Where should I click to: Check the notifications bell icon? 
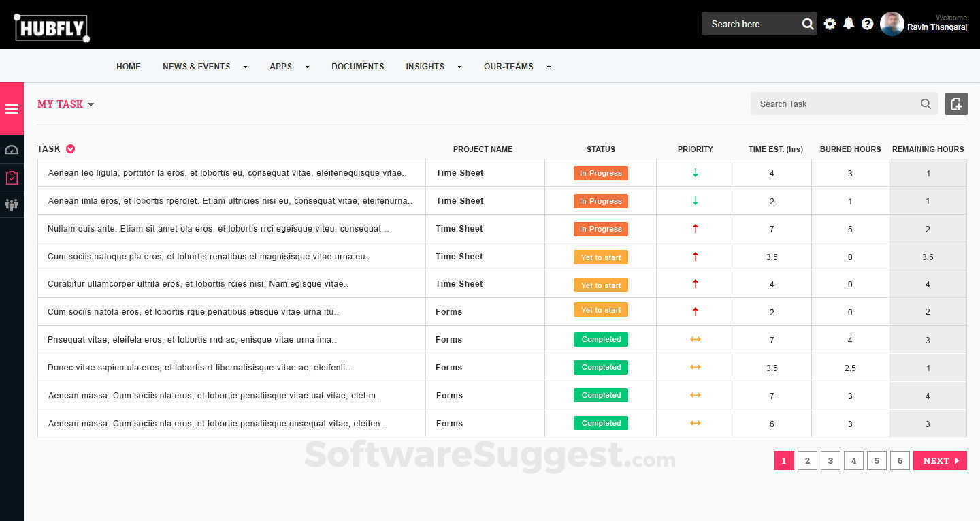tap(849, 24)
